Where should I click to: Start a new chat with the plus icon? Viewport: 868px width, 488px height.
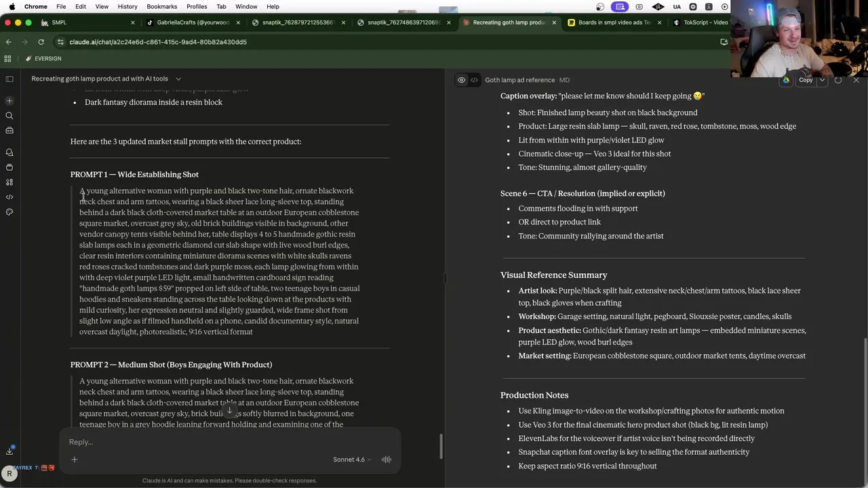[x=9, y=101]
